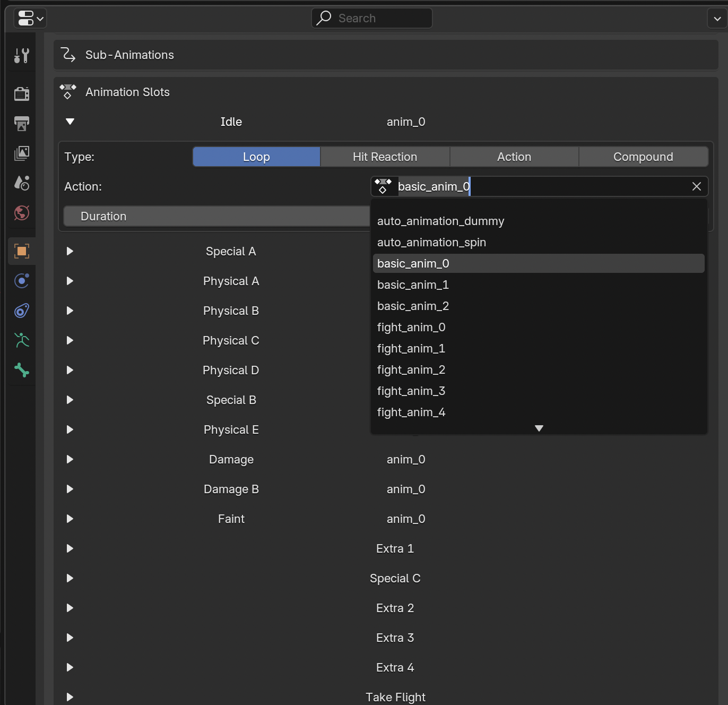
Task: Choose auto_animation_dummy from the list
Action: click(x=539, y=221)
